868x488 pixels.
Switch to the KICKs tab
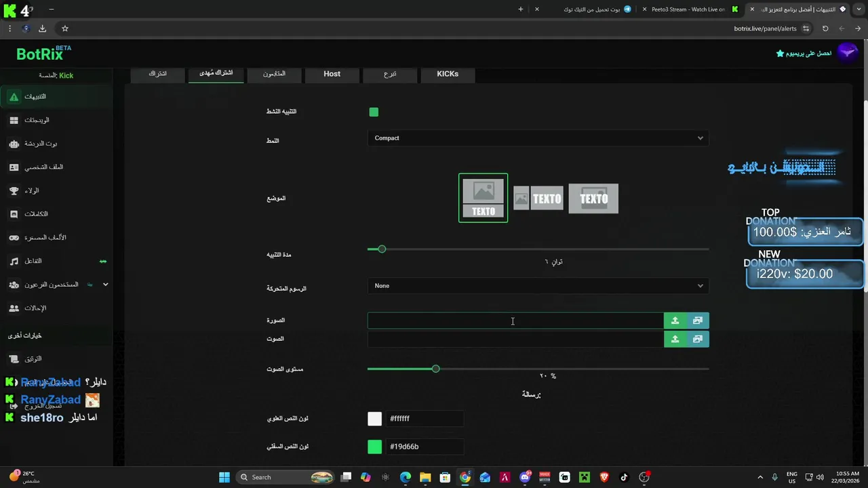(448, 74)
